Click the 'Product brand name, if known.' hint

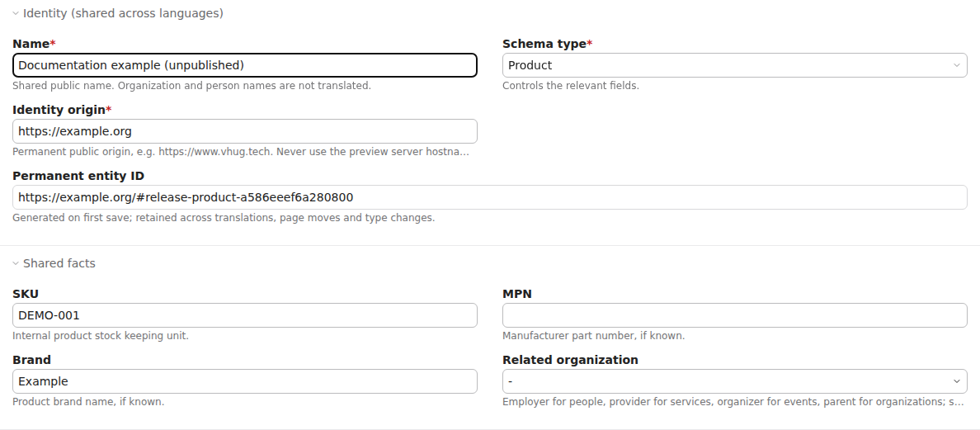[88, 402]
